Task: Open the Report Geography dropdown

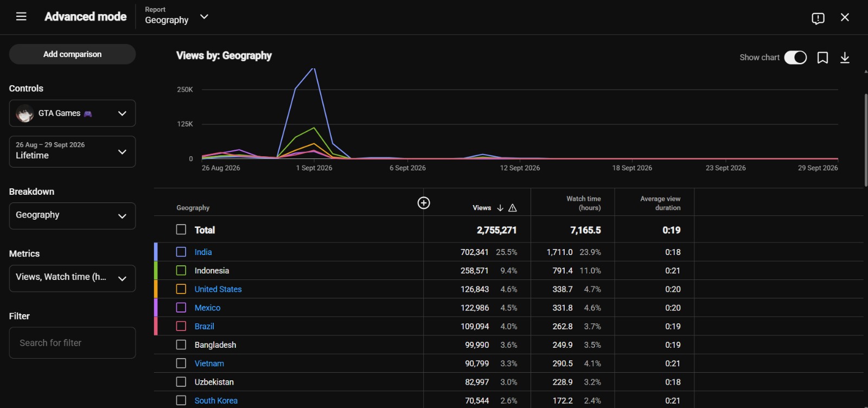Action: [177, 16]
